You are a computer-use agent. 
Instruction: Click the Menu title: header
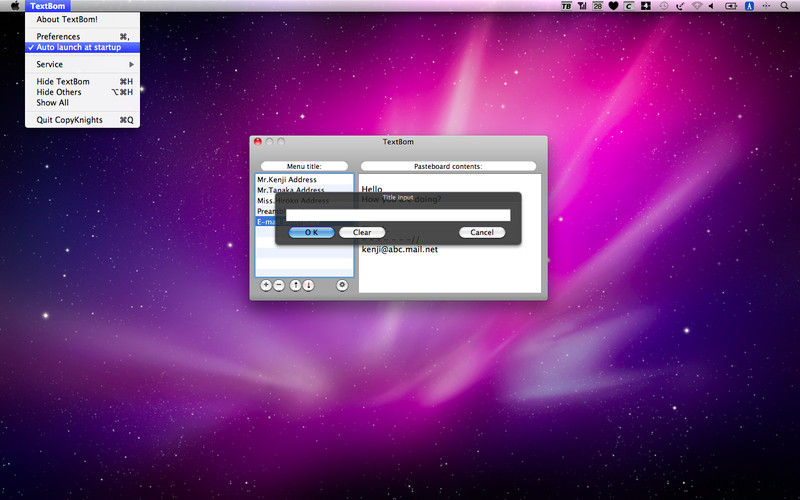coord(304,166)
